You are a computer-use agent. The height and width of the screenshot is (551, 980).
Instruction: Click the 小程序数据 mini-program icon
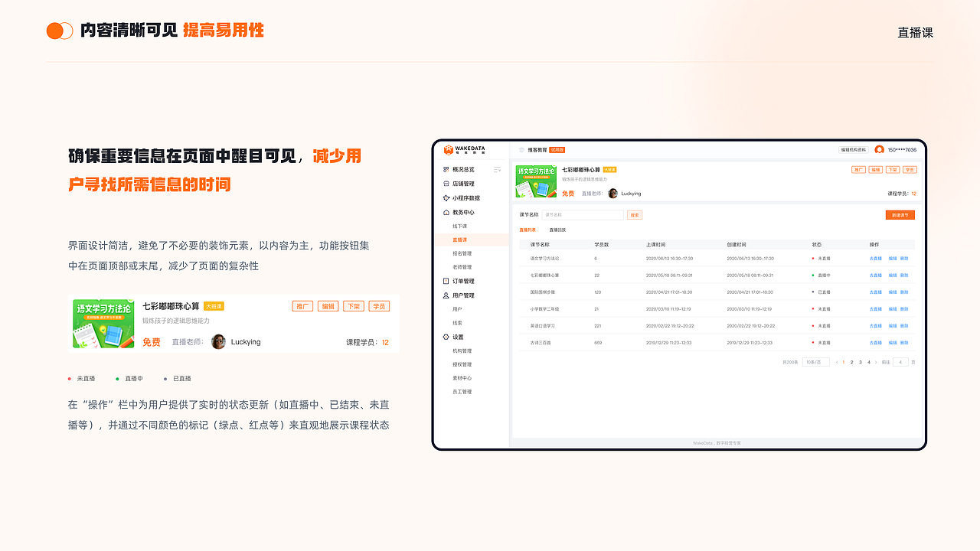coord(446,197)
